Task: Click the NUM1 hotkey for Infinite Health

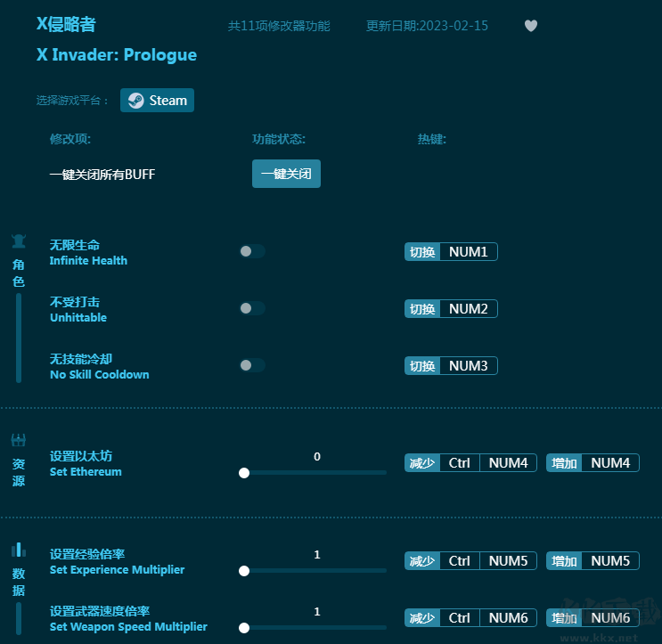Action: pyautogui.click(x=468, y=252)
